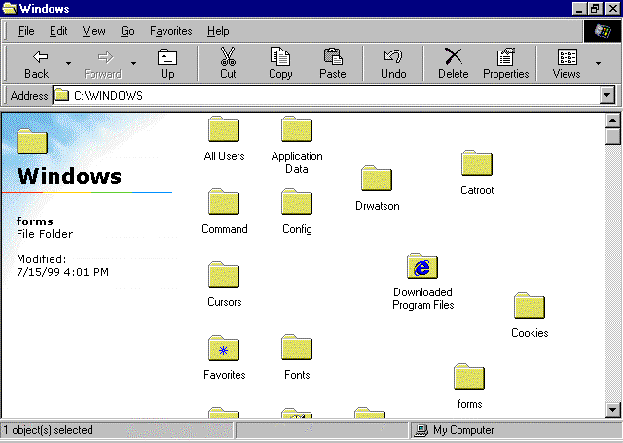Screen dimensions: 623x443
Task: Click the Undo toolbar icon
Action: point(394,63)
